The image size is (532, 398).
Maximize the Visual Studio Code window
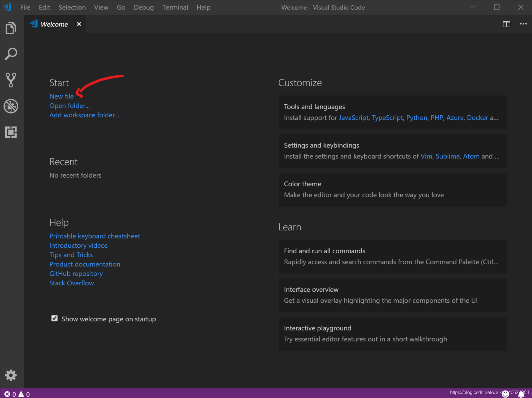tap(497, 7)
